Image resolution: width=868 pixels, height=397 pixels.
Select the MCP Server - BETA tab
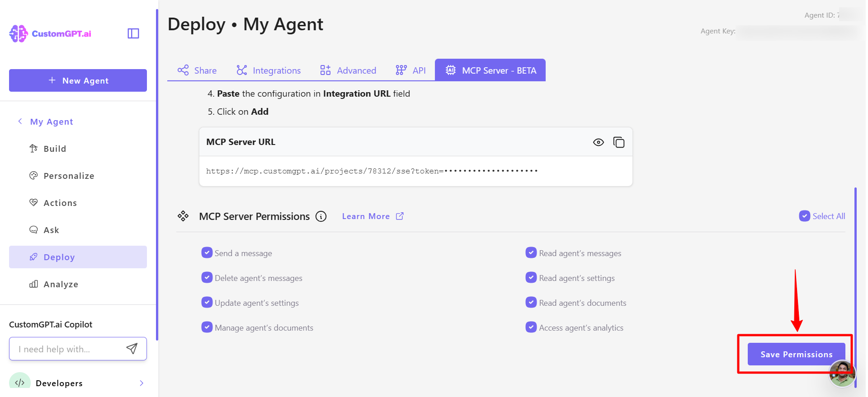click(x=491, y=70)
